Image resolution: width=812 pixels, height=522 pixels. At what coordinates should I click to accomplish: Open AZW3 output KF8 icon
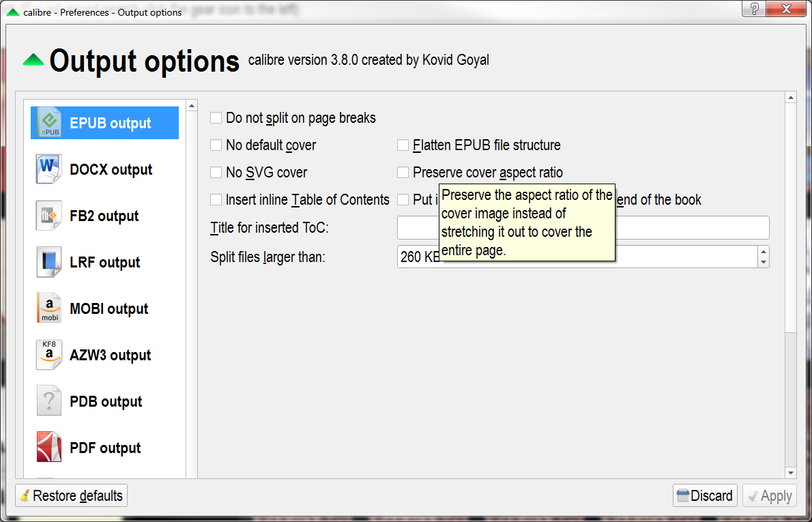49,356
